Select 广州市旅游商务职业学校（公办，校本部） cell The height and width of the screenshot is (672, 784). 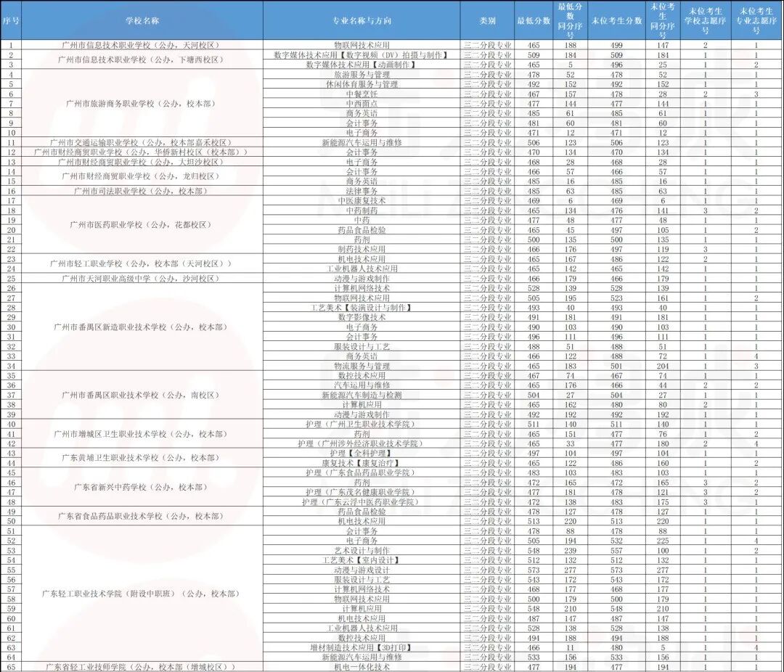coord(142,104)
